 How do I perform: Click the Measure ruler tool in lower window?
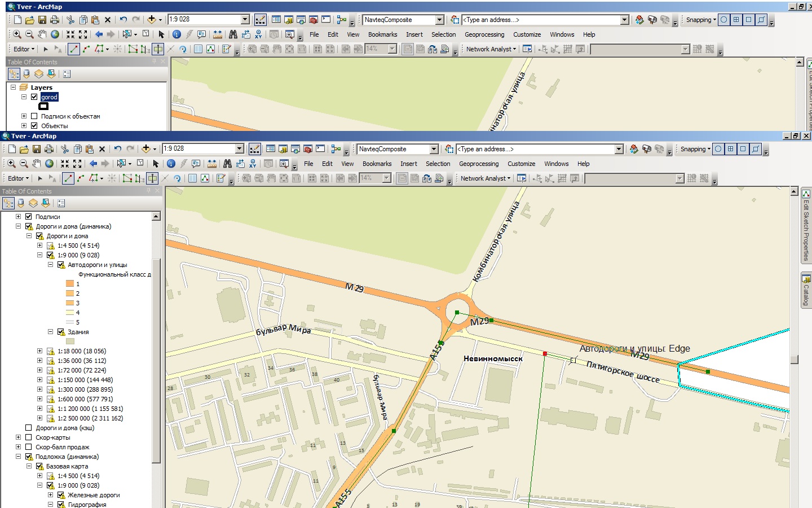[x=212, y=164]
